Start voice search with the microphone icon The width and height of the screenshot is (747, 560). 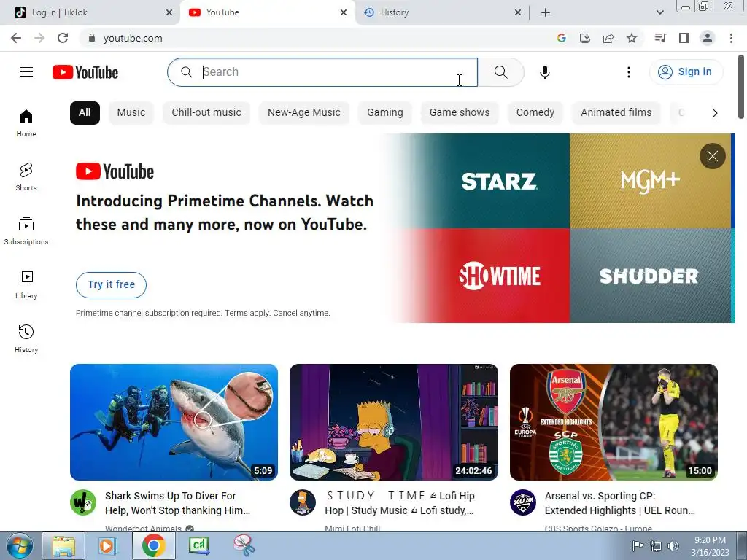click(x=544, y=72)
